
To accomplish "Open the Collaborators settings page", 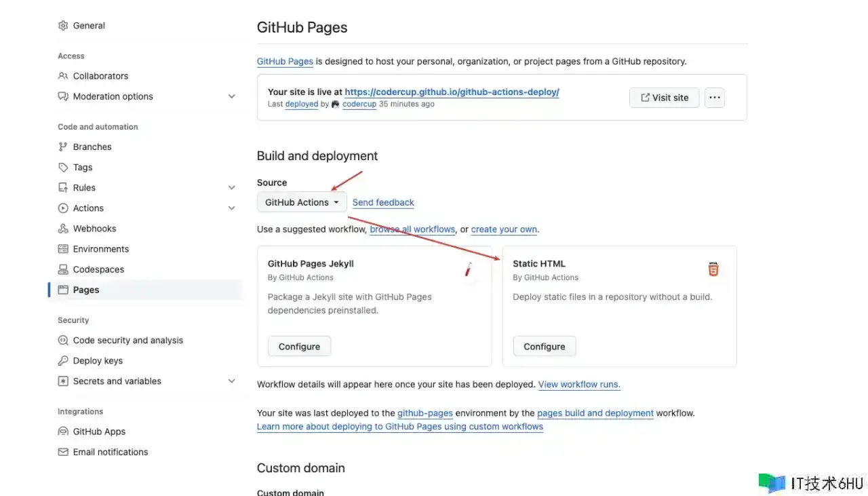I will 100,76.
